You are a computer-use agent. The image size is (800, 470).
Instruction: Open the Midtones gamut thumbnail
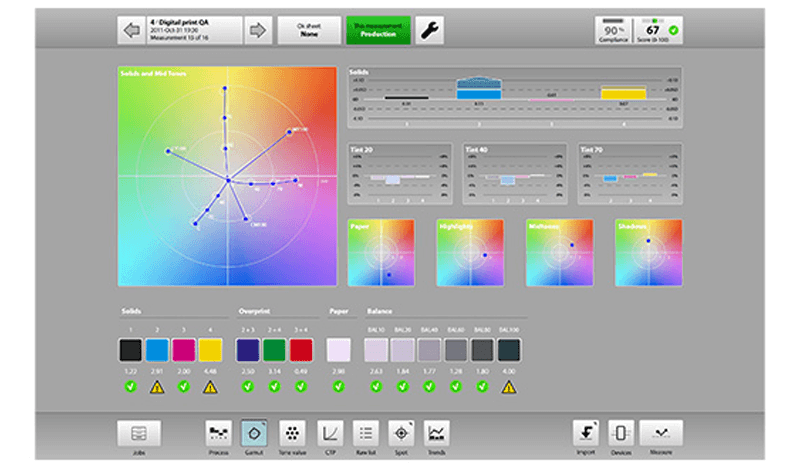click(x=560, y=253)
